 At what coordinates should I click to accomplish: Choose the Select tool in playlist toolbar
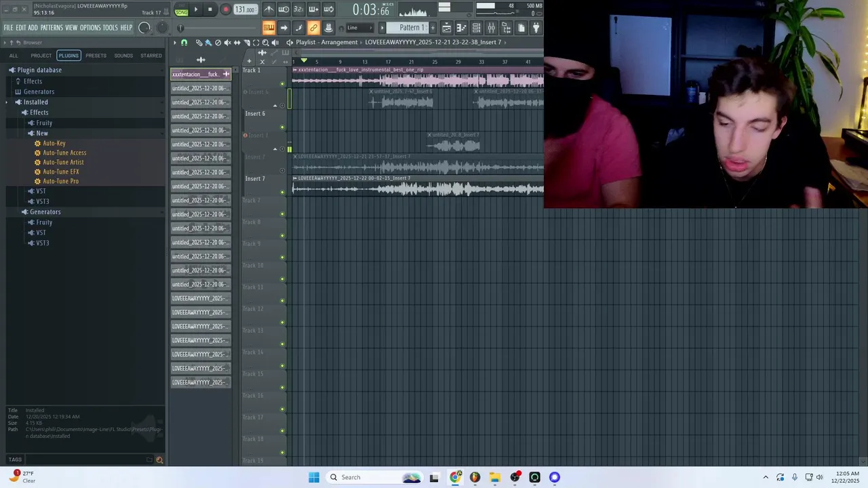[x=256, y=43]
